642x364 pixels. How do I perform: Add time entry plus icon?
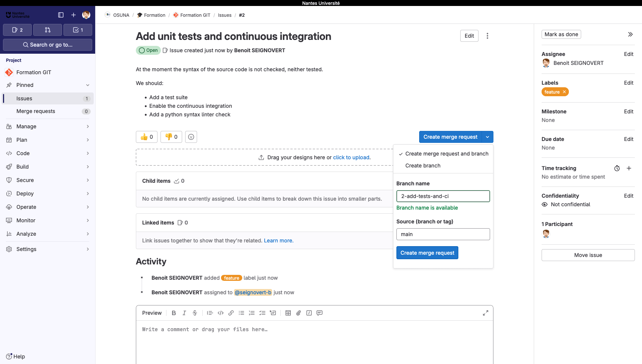tap(629, 168)
